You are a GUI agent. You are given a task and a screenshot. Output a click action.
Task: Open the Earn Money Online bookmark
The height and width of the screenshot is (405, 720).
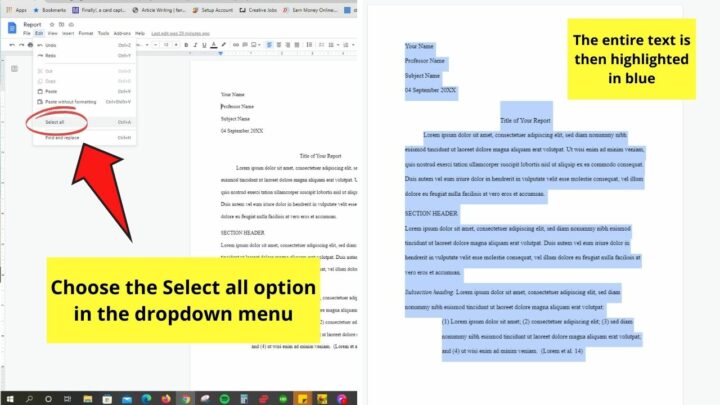[310, 10]
